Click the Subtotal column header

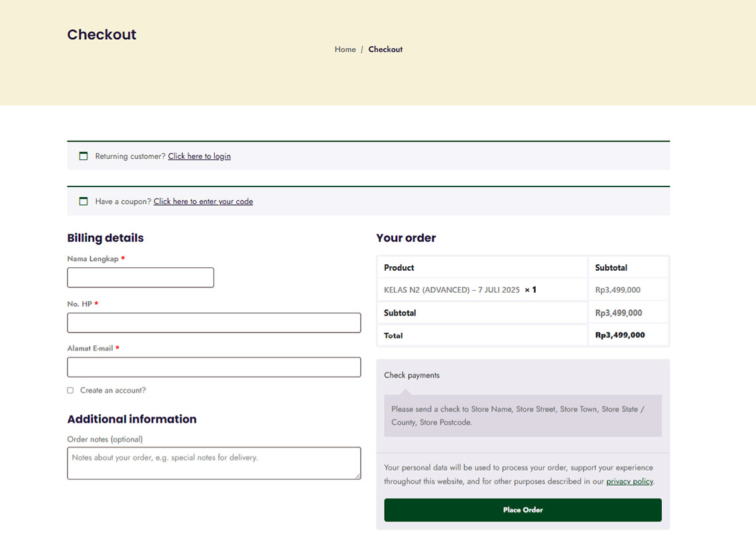(x=611, y=267)
